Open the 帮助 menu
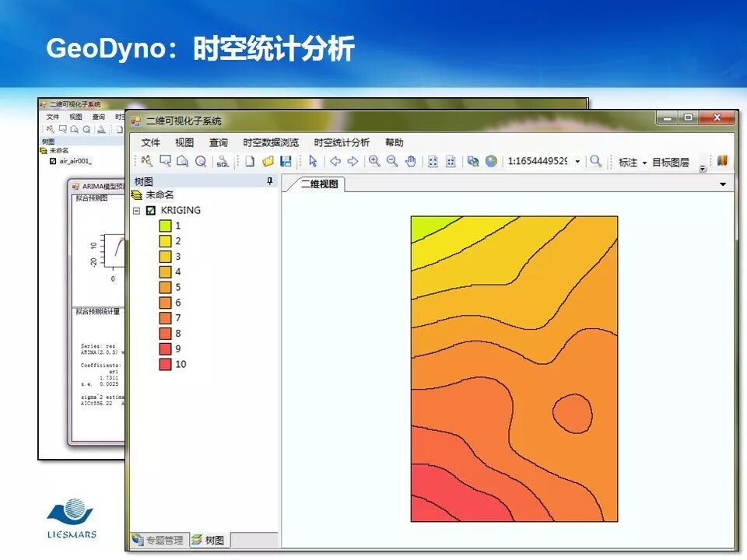The width and height of the screenshot is (747, 560). pyautogui.click(x=395, y=142)
